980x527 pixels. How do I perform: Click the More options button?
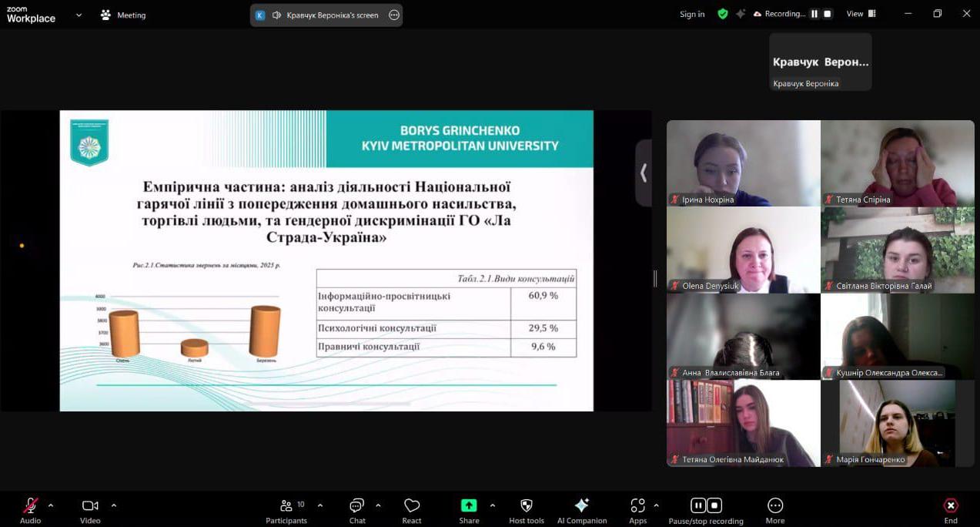[774, 506]
